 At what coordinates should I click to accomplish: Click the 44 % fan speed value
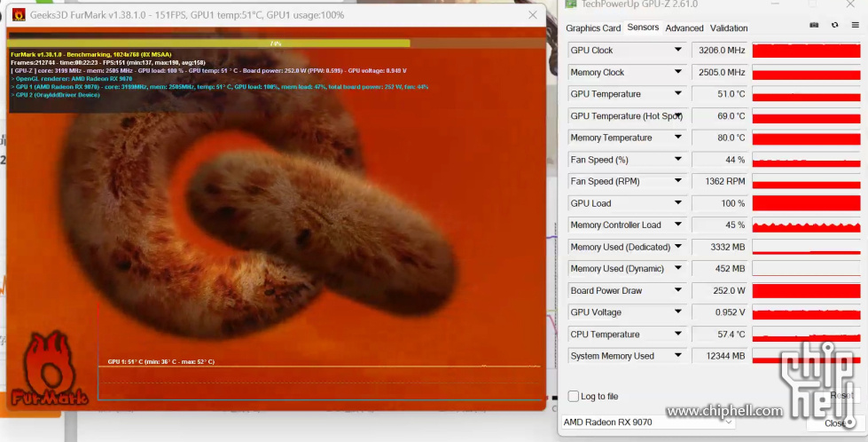click(719, 160)
